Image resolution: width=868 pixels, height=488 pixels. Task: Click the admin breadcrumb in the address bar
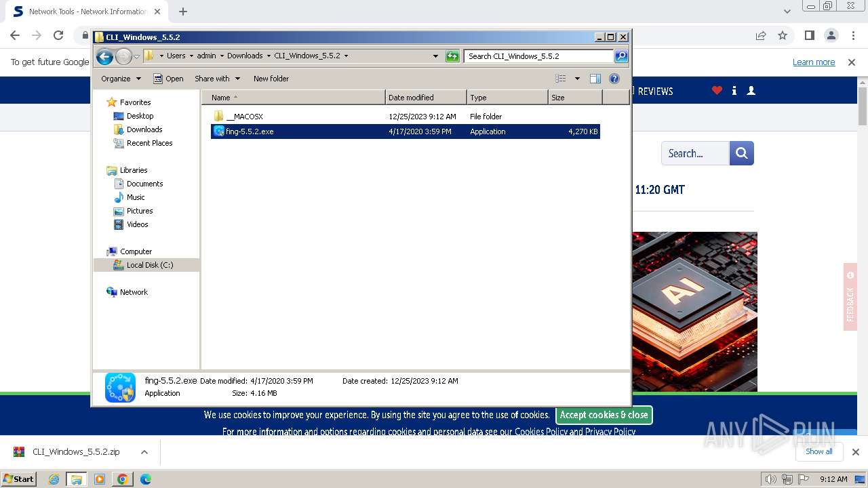click(206, 56)
